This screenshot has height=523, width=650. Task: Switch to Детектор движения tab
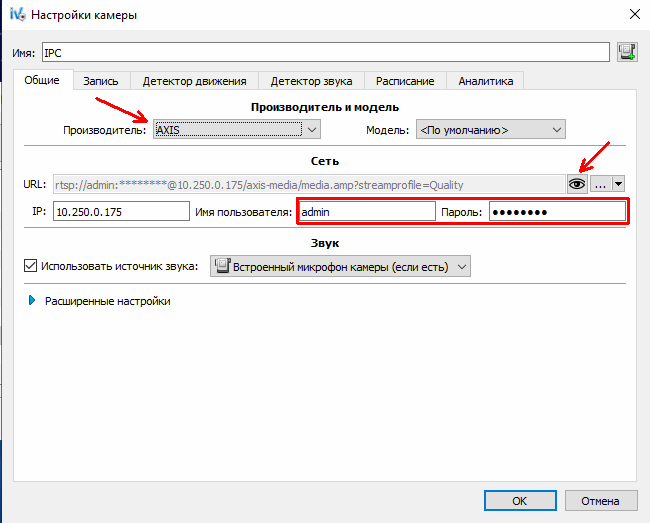tap(194, 81)
